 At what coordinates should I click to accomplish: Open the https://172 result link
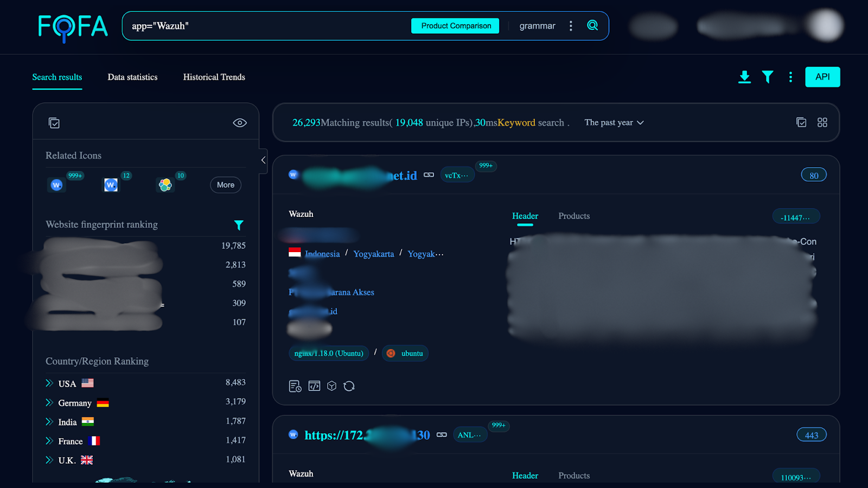367,435
